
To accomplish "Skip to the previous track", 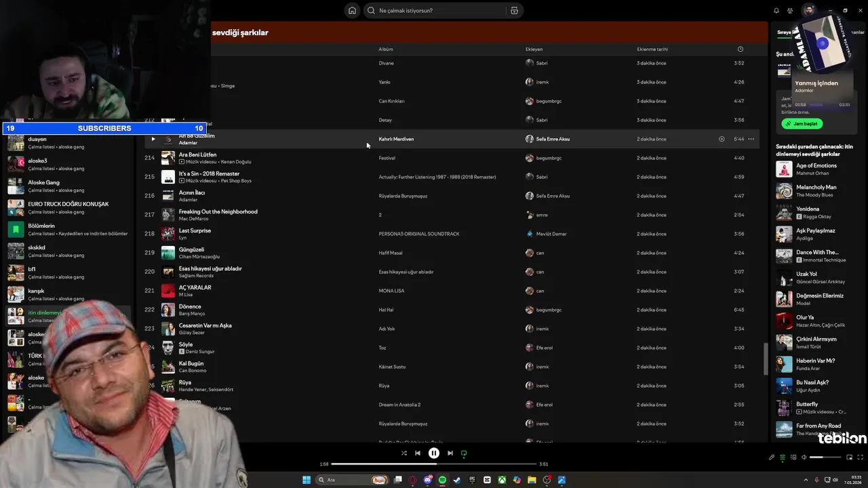I will tap(418, 453).
